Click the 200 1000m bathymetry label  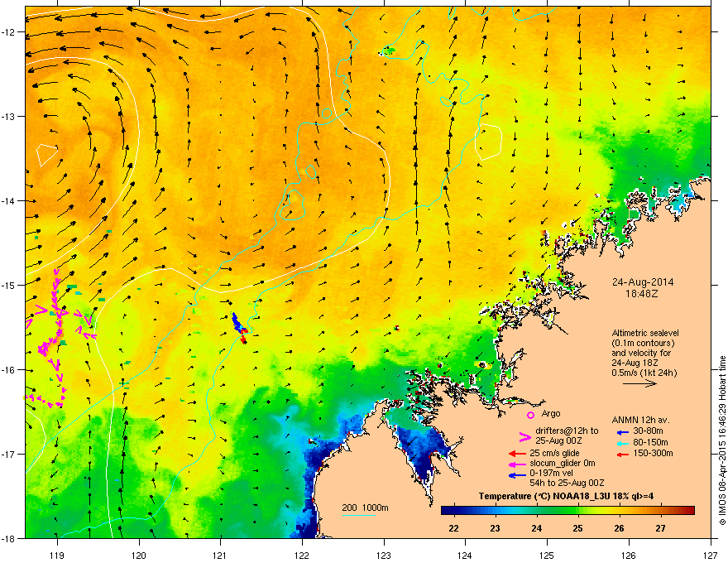[365, 508]
